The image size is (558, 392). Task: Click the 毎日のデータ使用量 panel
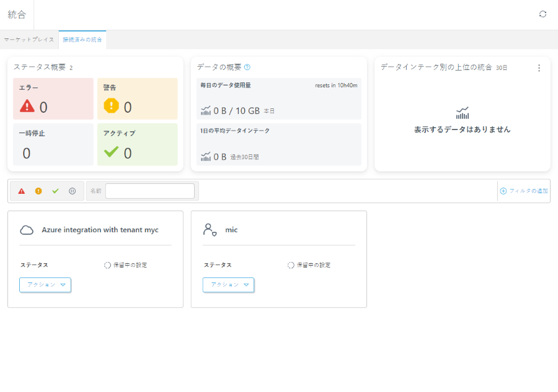click(x=278, y=99)
